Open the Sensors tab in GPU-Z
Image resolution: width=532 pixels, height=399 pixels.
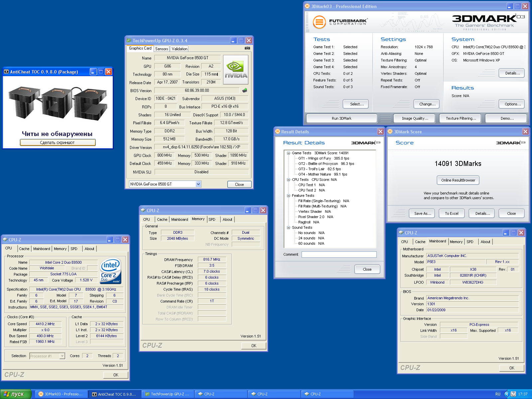coord(162,49)
